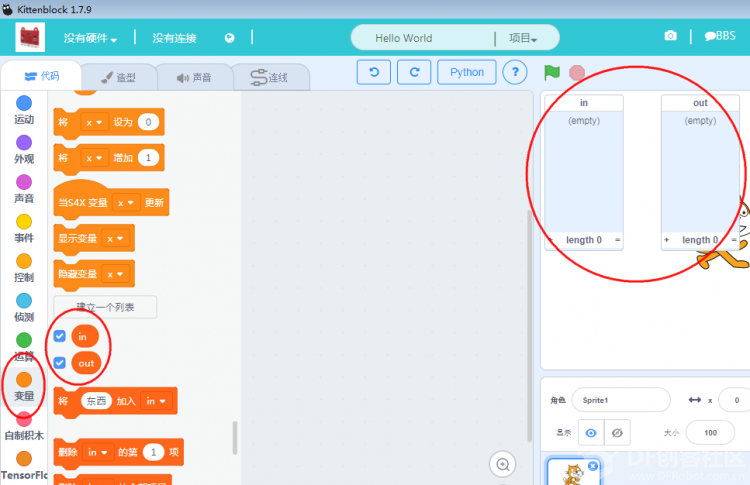Click the Python button
The height and width of the screenshot is (485, 750).
tap(467, 72)
